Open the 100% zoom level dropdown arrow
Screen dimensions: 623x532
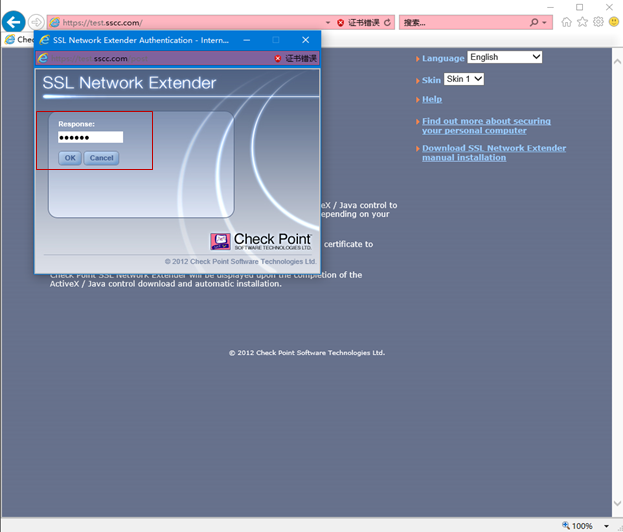[x=606, y=526]
